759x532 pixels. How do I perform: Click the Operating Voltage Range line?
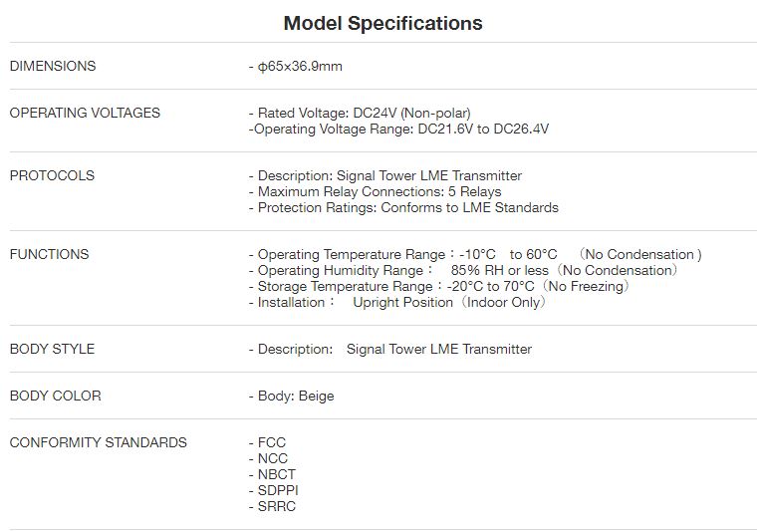coord(398,129)
